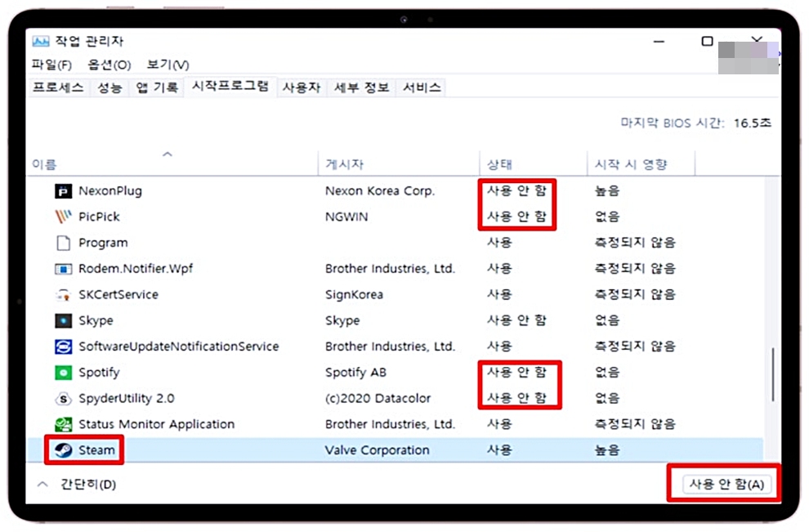Select the 시작프로그램 tab

(230, 86)
